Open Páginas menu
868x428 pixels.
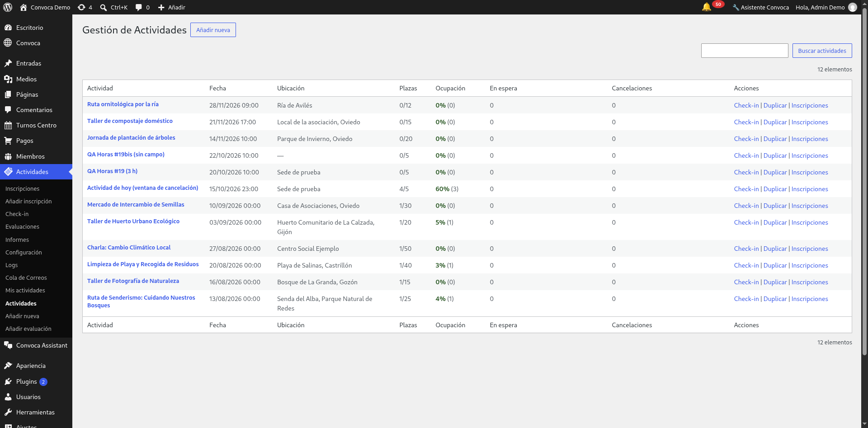point(36,94)
